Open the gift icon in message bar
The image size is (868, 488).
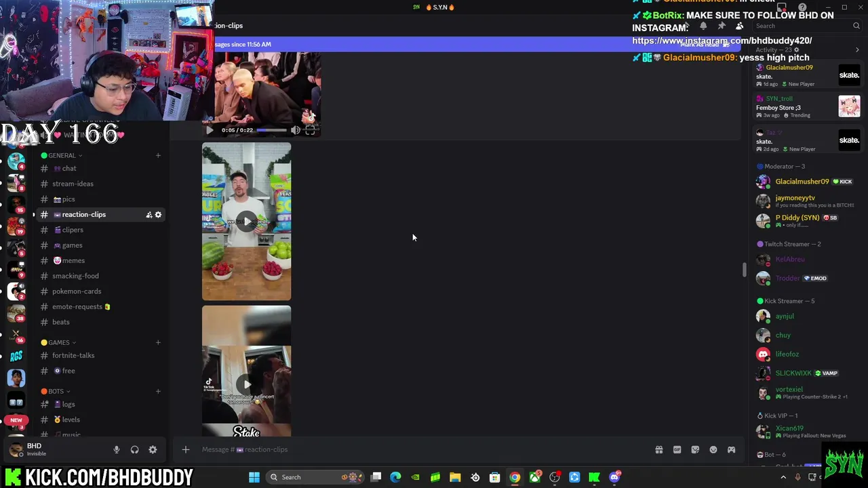tap(658, 449)
